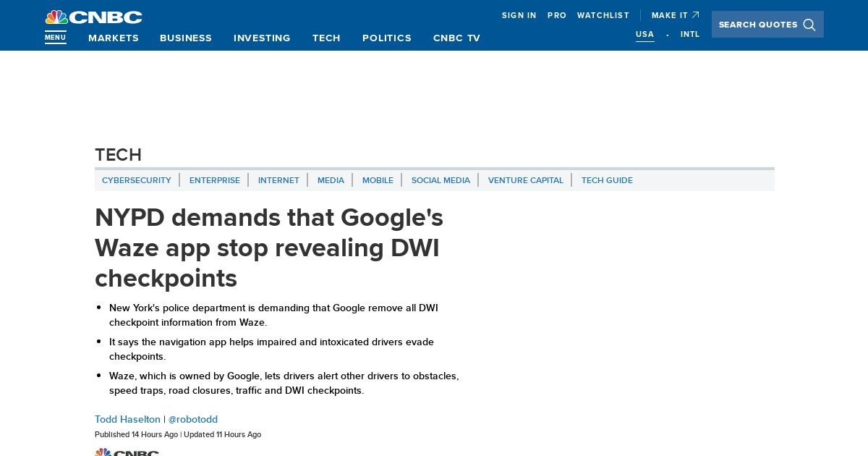Click the bullet about Waze owned by Google
The height and width of the screenshot is (456, 868).
[284, 383]
